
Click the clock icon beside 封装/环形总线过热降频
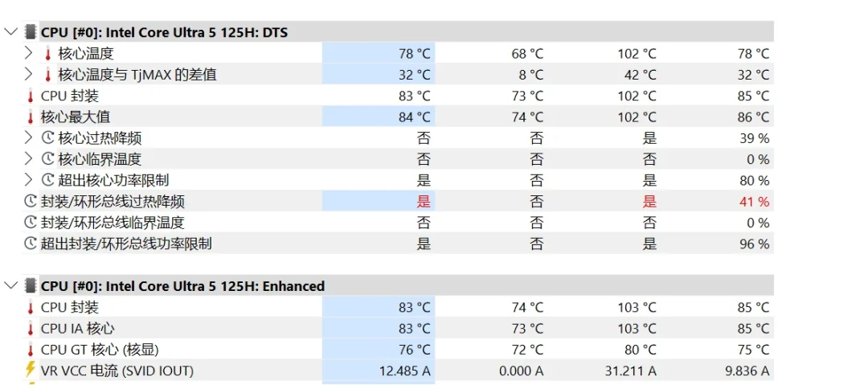[31, 202]
